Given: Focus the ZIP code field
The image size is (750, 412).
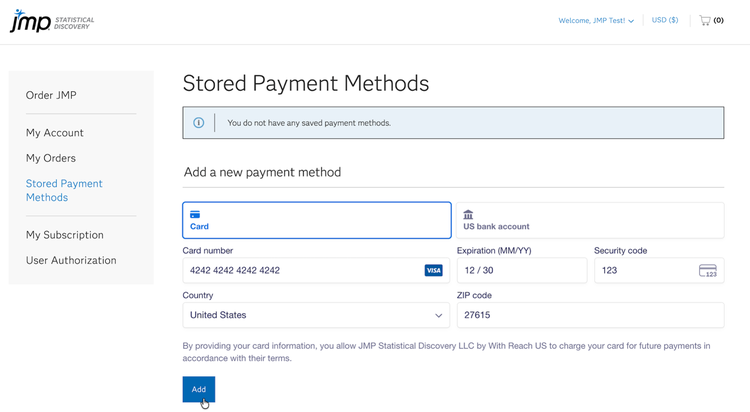Looking at the screenshot, I should click(x=590, y=315).
